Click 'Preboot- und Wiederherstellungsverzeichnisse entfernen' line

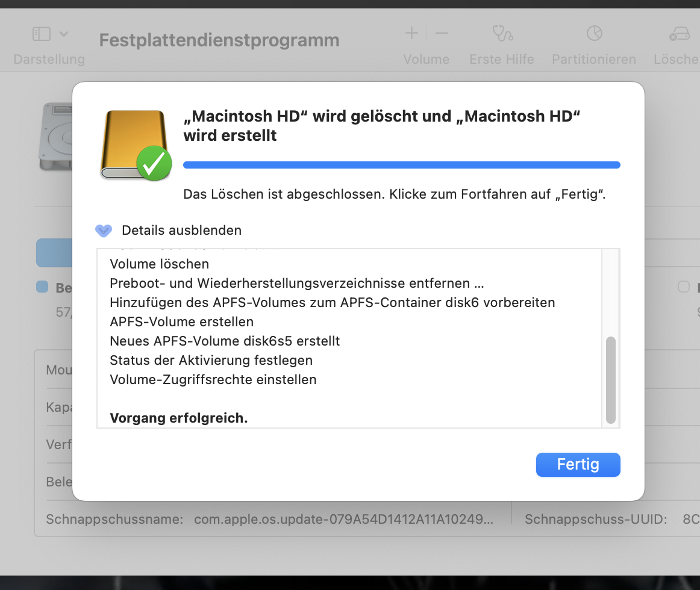(297, 284)
